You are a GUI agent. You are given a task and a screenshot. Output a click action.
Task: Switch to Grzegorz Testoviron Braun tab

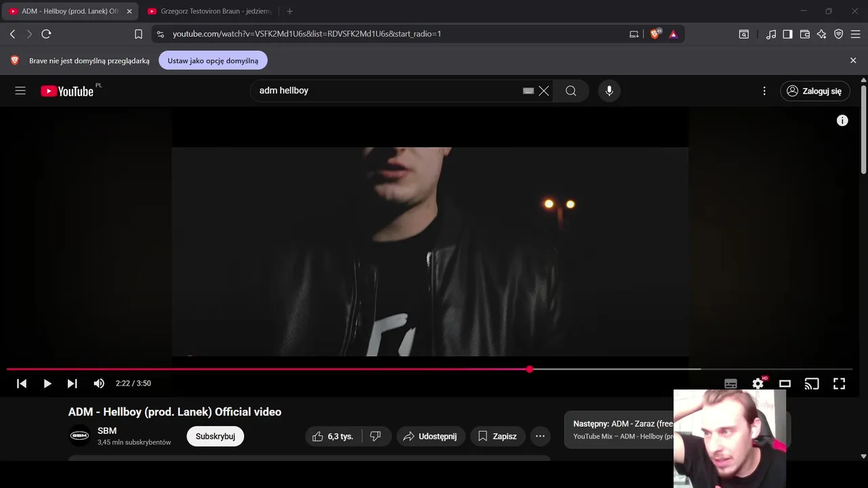pyautogui.click(x=209, y=12)
